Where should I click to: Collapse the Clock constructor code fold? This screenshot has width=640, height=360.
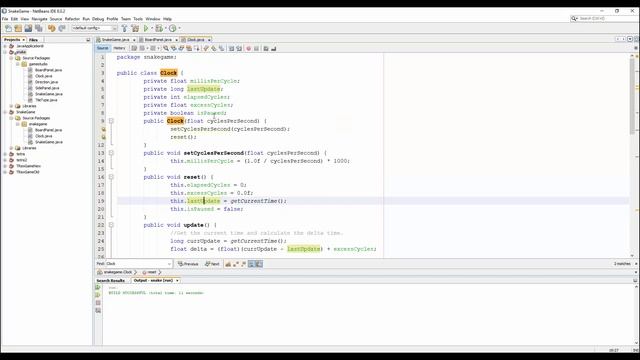coord(111,121)
